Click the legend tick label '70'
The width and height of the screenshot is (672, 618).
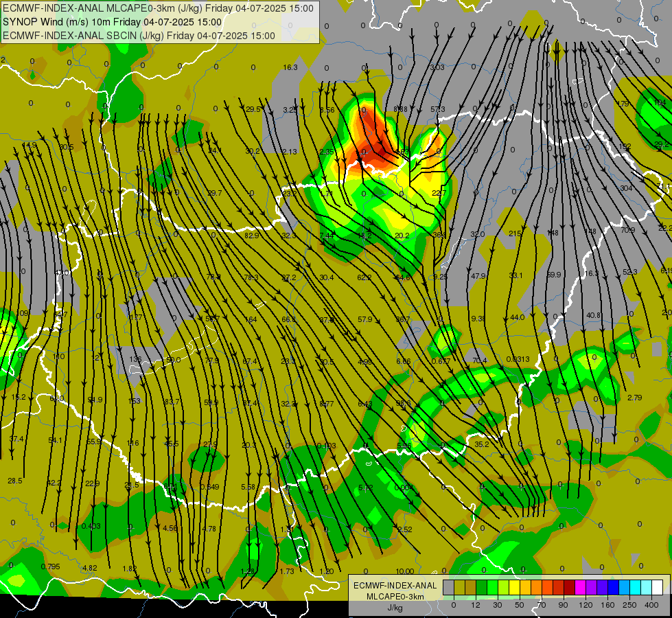[542, 605]
